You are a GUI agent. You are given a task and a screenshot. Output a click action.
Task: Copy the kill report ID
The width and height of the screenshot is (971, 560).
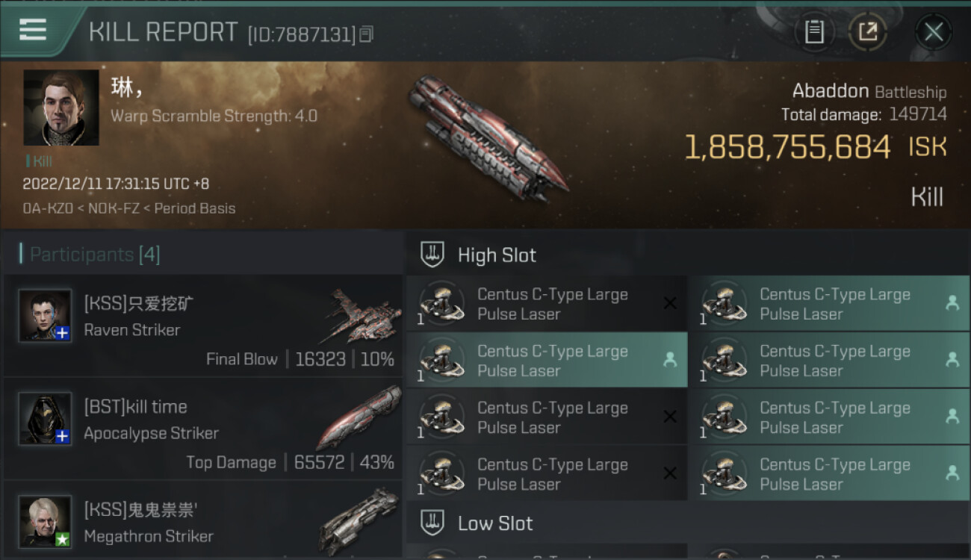coord(366,34)
